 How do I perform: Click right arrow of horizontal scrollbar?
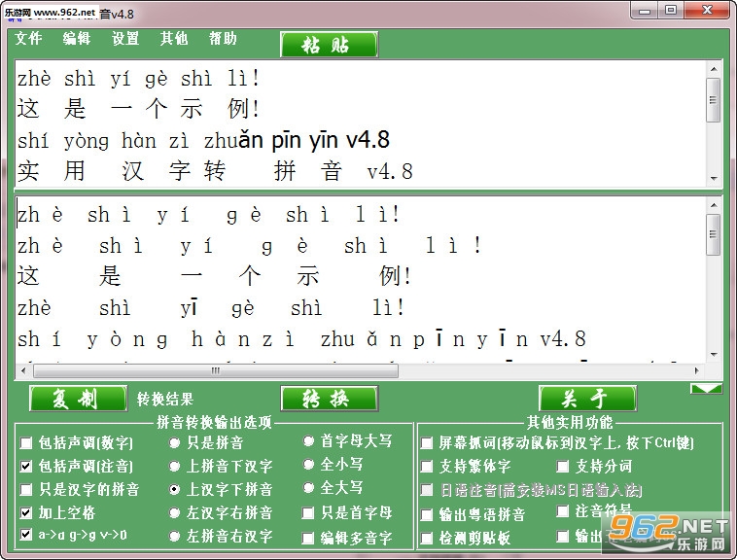click(x=696, y=370)
